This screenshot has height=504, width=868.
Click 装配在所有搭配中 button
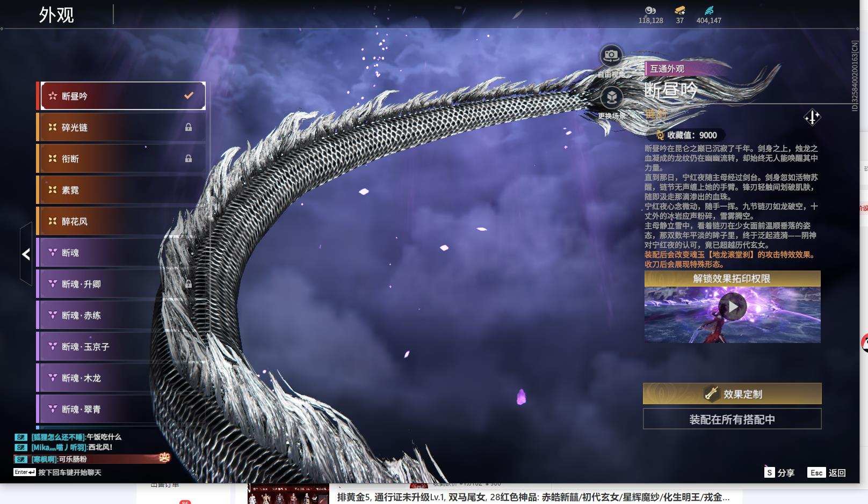[x=732, y=419]
